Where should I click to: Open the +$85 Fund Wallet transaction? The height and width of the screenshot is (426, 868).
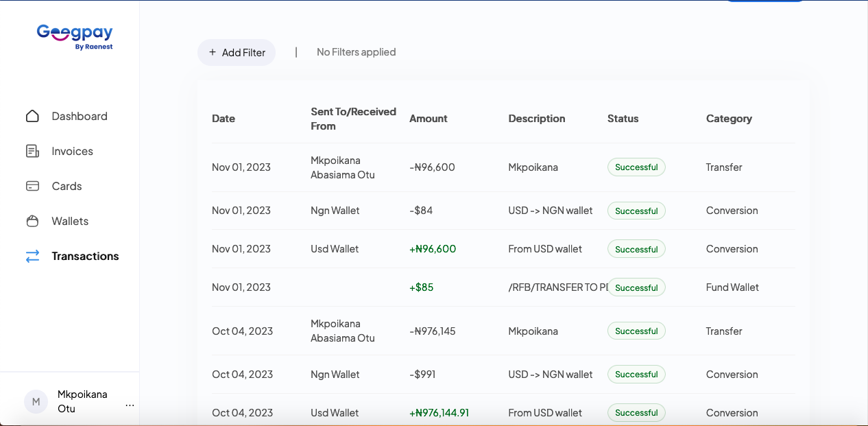click(x=421, y=287)
